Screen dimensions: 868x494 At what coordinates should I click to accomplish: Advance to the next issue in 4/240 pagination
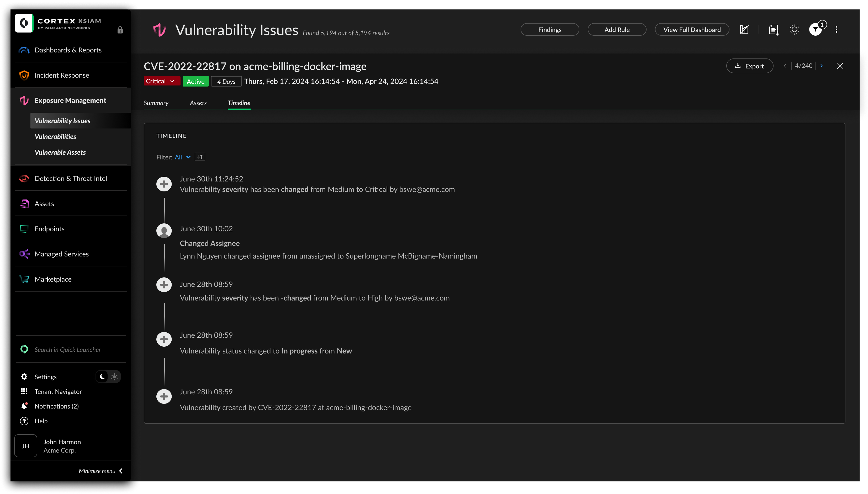tap(822, 66)
